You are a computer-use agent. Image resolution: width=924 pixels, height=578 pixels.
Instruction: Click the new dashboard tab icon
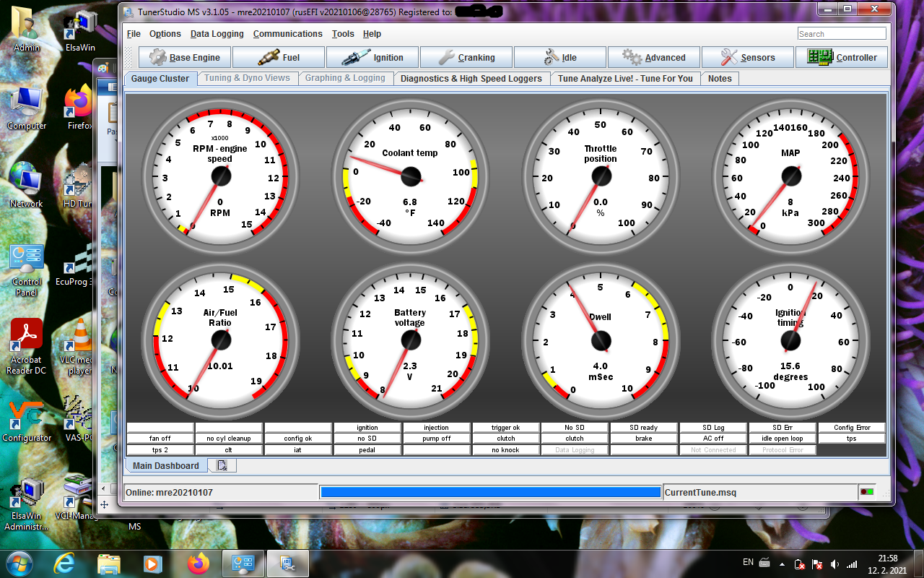click(222, 466)
